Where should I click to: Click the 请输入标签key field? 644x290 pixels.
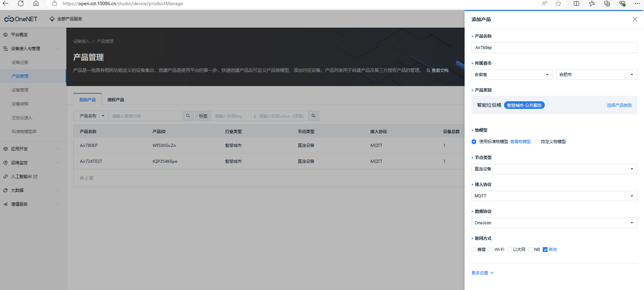232,116
